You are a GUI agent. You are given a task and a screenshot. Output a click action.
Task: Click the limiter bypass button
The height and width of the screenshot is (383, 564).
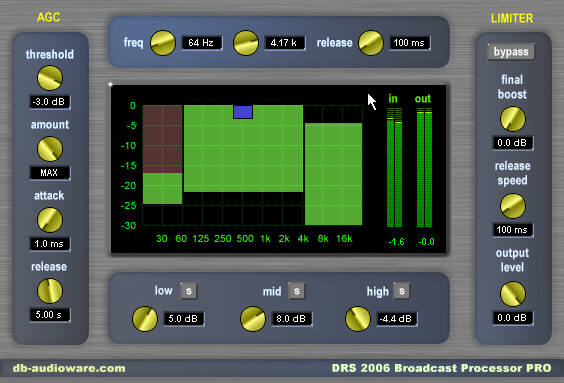511,52
